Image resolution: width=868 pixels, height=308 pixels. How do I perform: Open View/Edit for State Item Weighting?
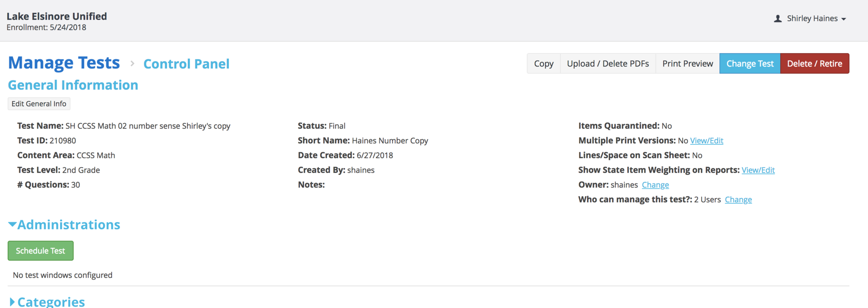coord(758,170)
